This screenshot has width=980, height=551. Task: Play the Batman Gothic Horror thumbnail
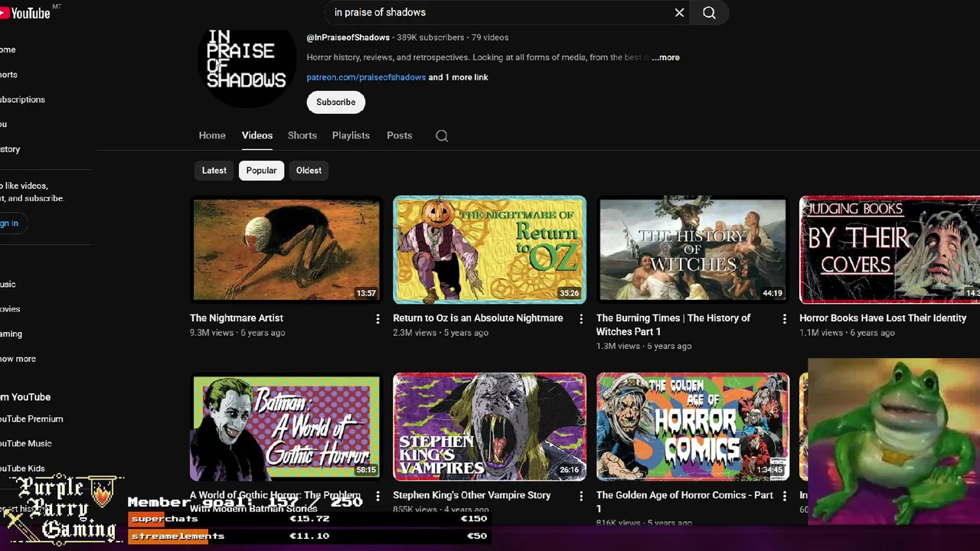tap(286, 426)
